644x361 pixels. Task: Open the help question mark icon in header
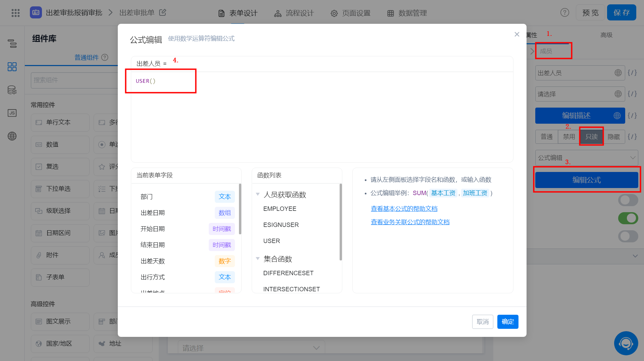[x=565, y=12]
